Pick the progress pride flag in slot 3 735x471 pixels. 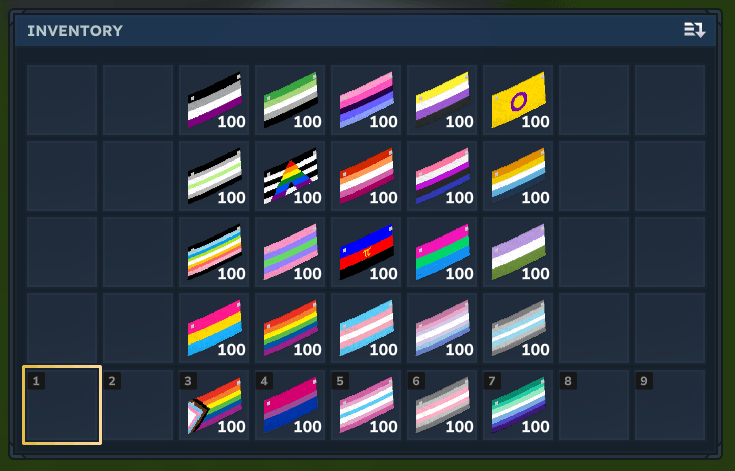pos(214,405)
